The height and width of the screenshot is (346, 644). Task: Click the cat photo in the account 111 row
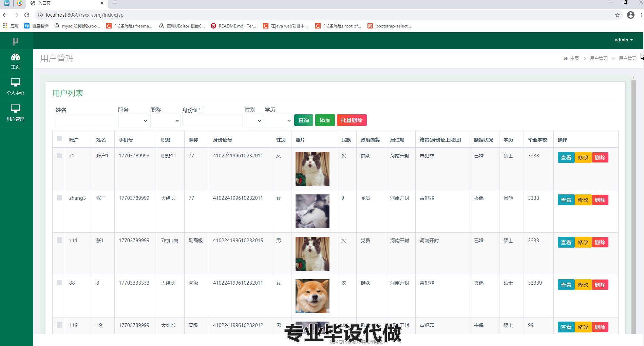click(x=312, y=254)
